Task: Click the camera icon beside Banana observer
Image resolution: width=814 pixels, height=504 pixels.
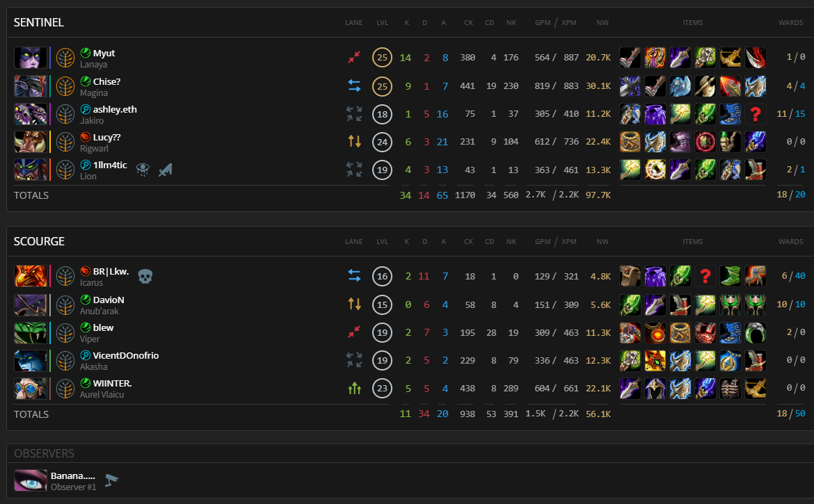Action: click(x=111, y=479)
